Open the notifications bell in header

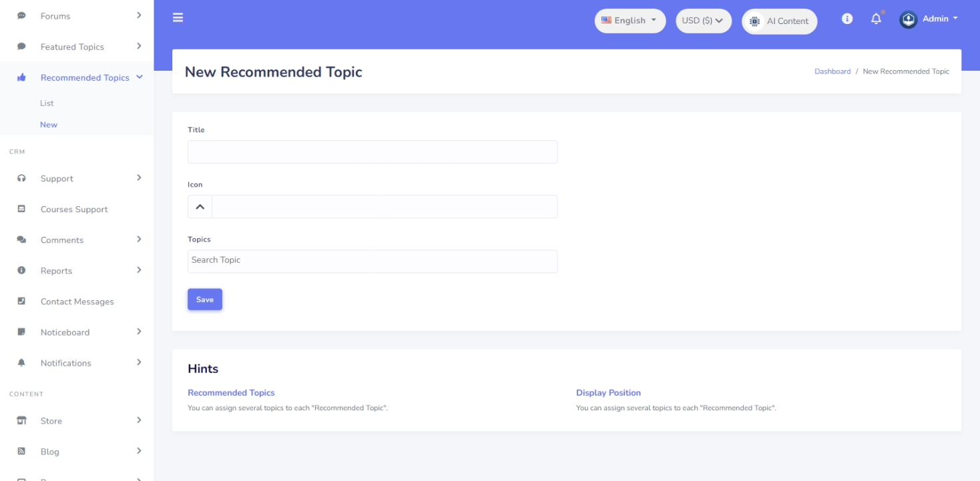pyautogui.click(x=876, y=19)
